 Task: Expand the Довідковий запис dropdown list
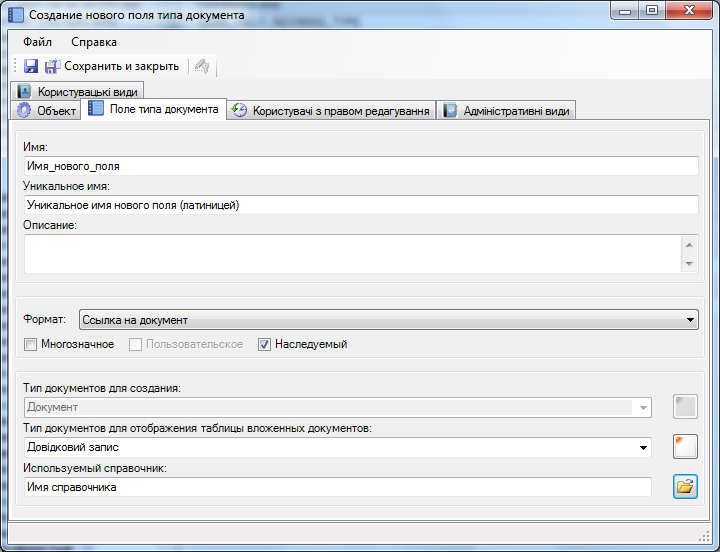pyautogui.click(x=644, y=447)
